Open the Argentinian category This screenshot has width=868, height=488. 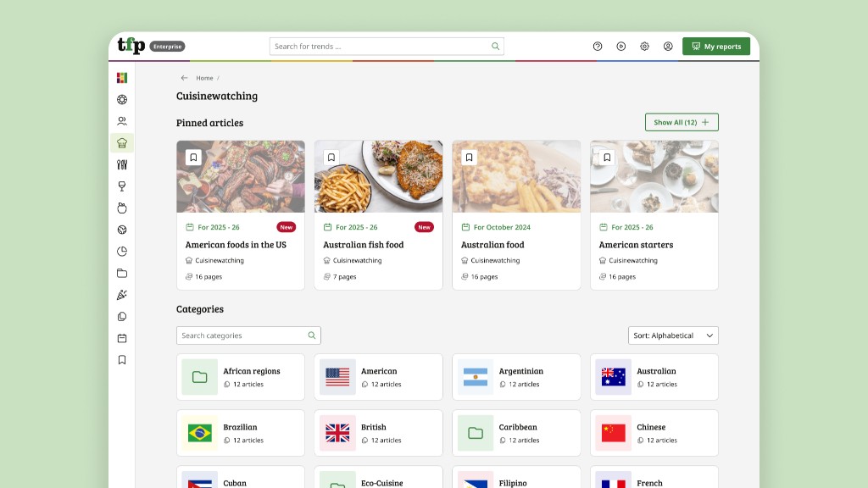[x=516, y=377]
